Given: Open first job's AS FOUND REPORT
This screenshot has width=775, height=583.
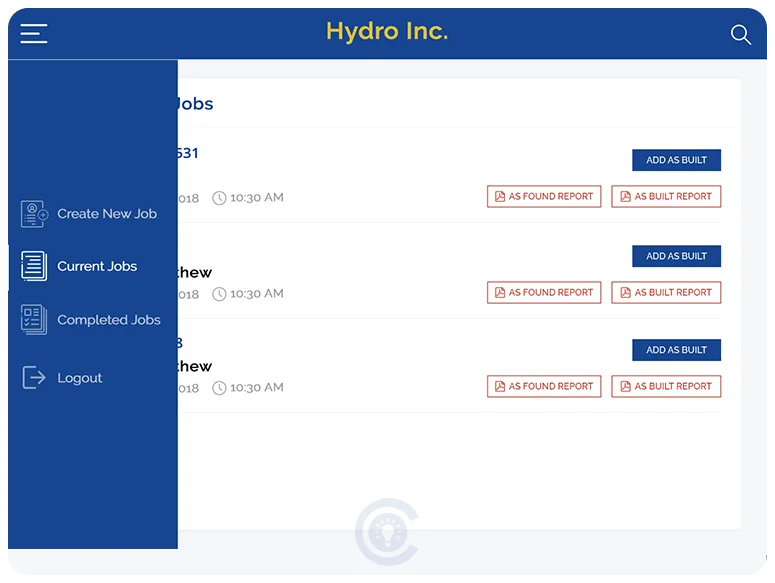Looking at the screenshot, I should (x=544, y=197).
